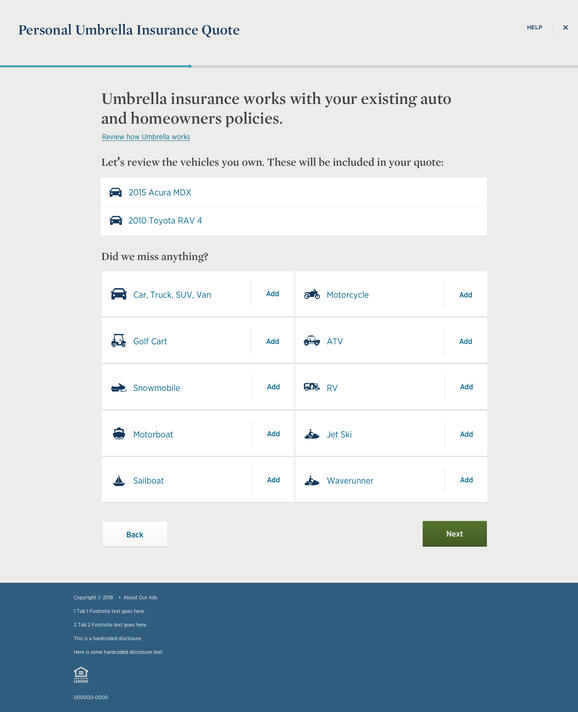This screenshot has width=578, height=712.
Task: Go Back to previous step
Action: pos(134,534)
